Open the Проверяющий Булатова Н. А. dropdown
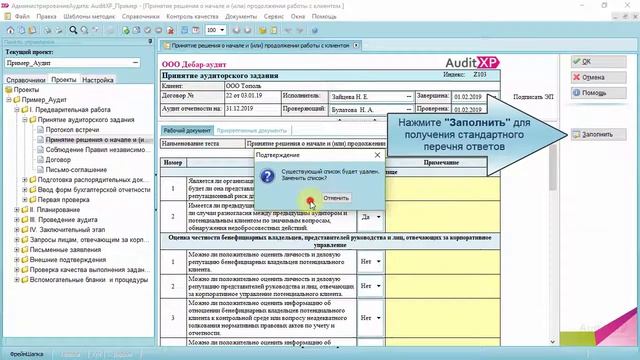Screen dimensions: 640x360 click(409, 110)
